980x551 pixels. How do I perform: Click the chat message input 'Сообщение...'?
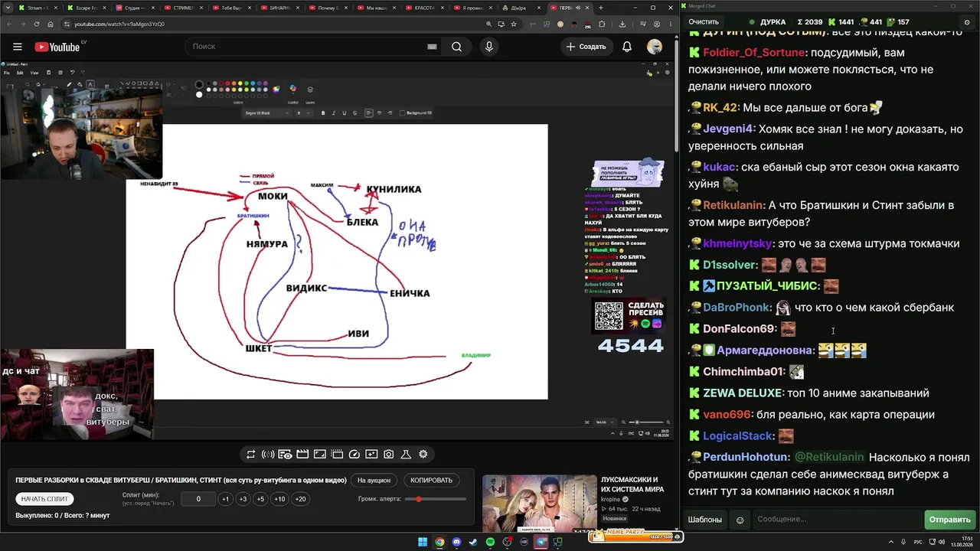click(837, 520)
